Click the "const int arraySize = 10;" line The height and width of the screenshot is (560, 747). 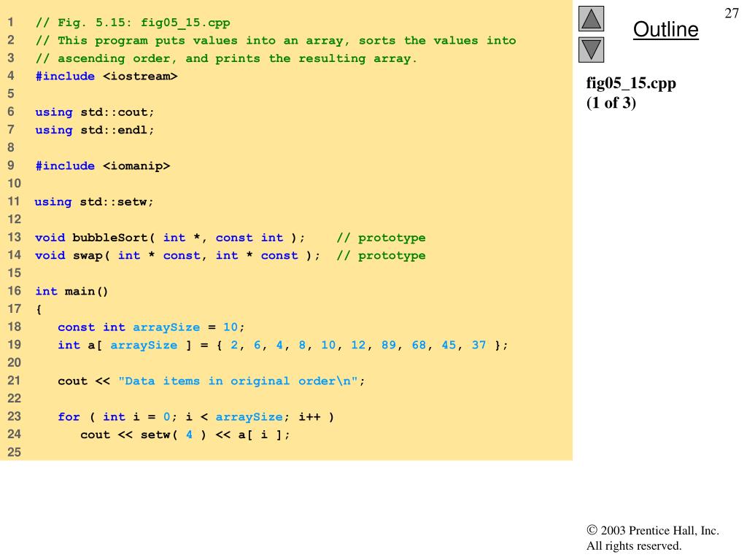coord(151,327)
